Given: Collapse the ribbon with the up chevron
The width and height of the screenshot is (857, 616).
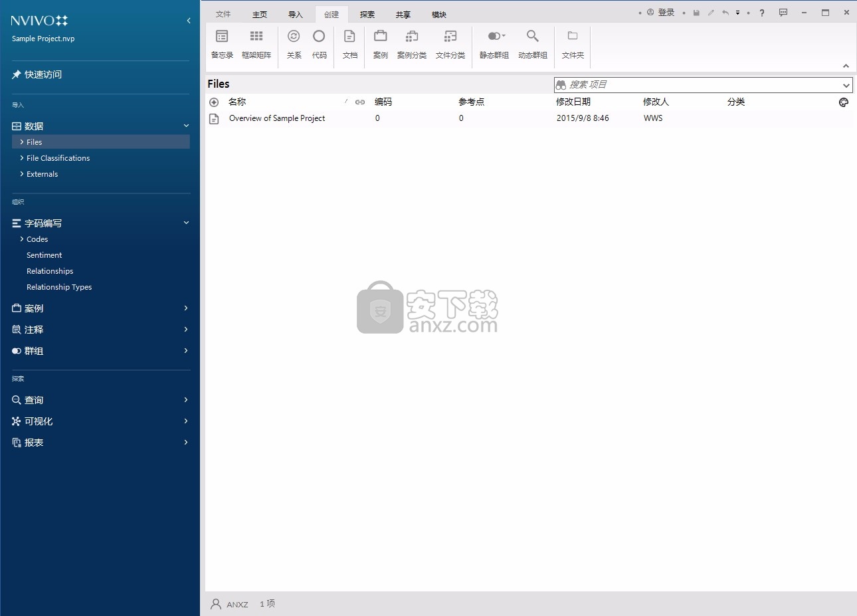Looking at the screenshot, I should (x=846, y=66).
